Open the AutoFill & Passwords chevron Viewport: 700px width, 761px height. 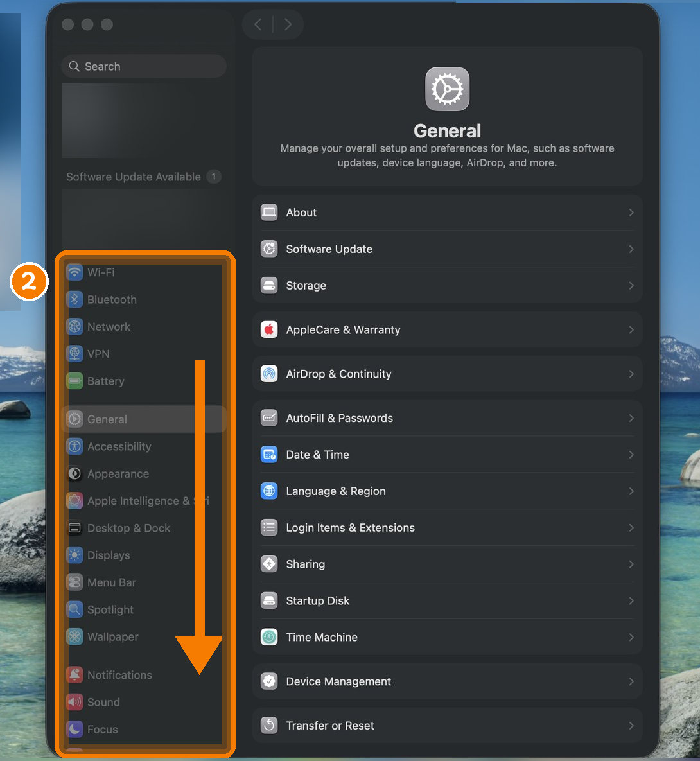tap(631, 418)
